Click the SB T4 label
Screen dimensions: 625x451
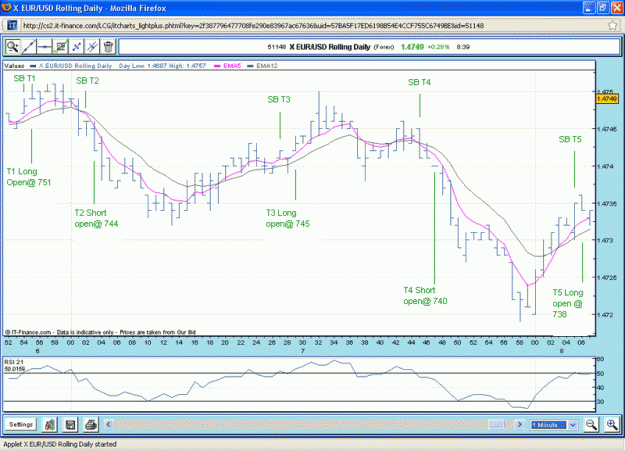point(419,82)
